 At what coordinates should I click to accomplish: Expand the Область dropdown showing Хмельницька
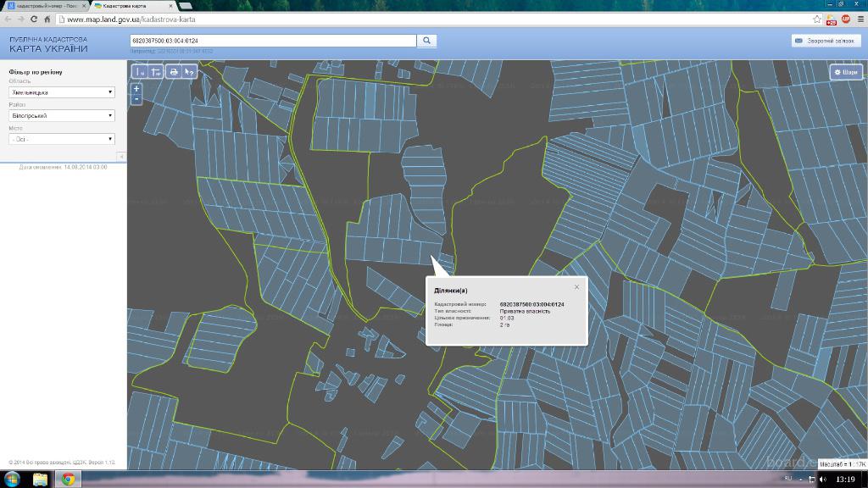(61, 92)
